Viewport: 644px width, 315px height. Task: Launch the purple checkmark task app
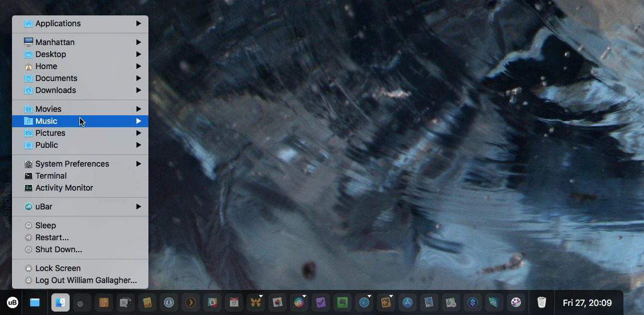[321, 302]
